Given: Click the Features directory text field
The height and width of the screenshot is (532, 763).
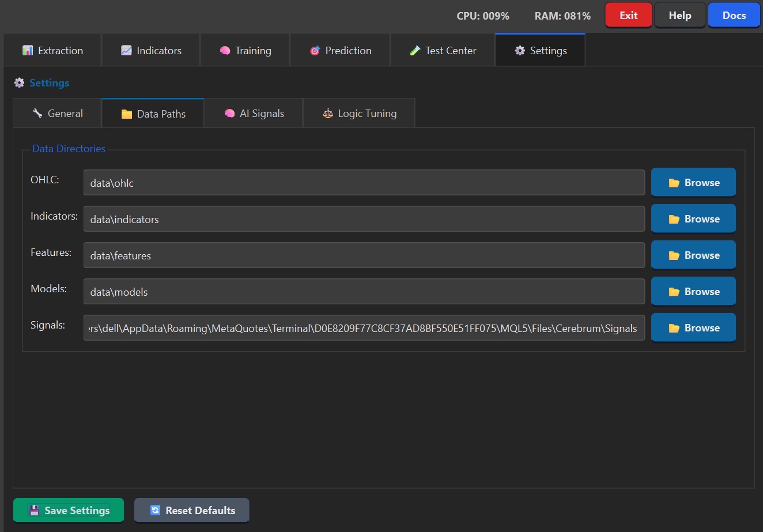Looking at the screenshot, I should click(x=363, y=255).
